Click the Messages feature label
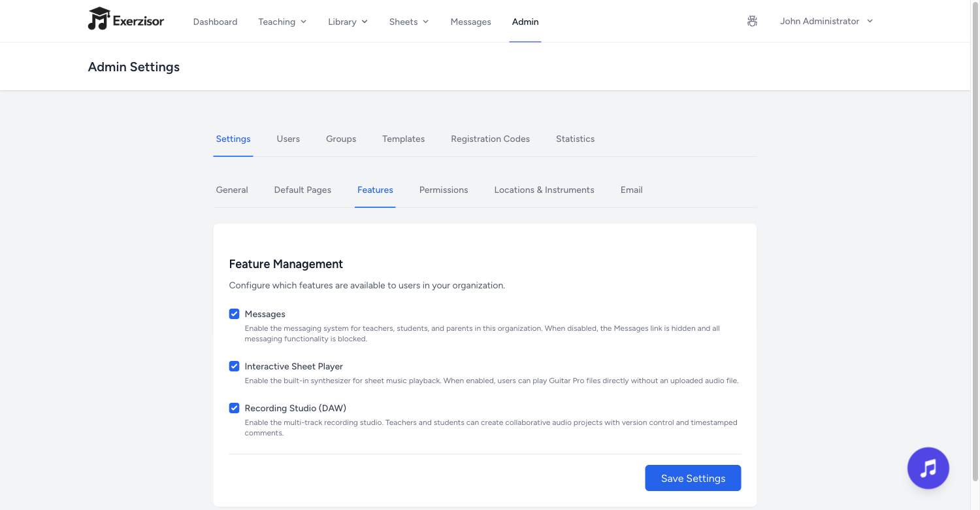 tap(265, 314)
